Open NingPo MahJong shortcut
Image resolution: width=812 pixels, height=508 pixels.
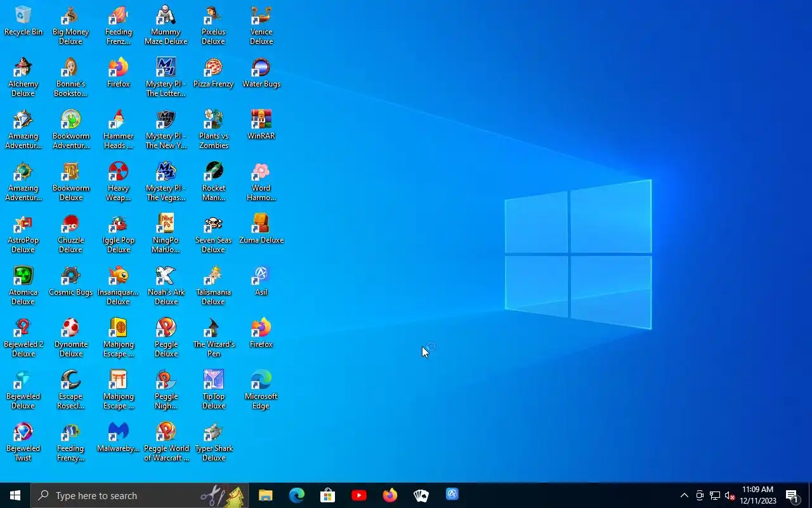(x=166, y=234)
